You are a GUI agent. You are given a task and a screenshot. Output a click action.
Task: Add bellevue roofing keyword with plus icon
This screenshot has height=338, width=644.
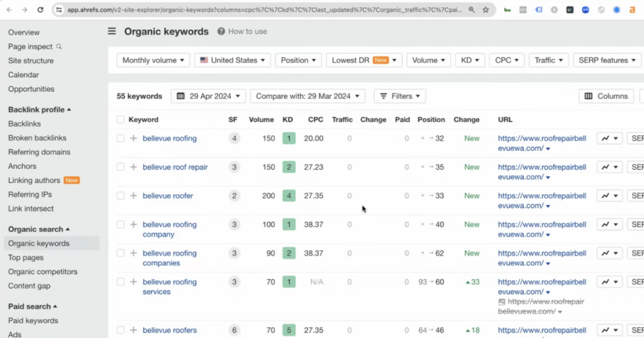(x=133, y=138)
